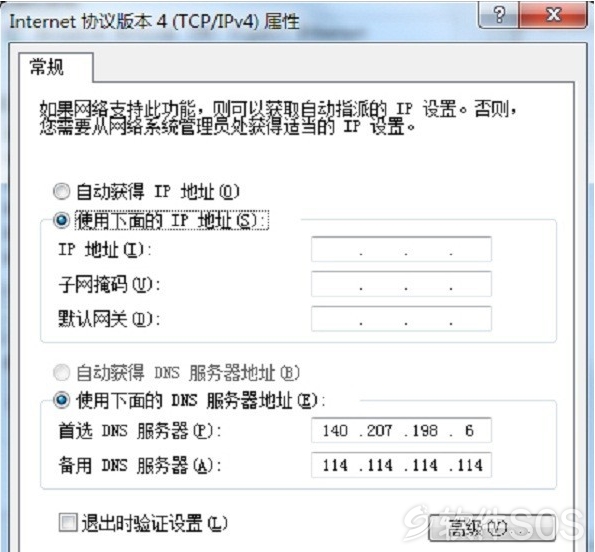
Task: Click the 首选 DNS 服务器 address field
Action: (401, 430)
